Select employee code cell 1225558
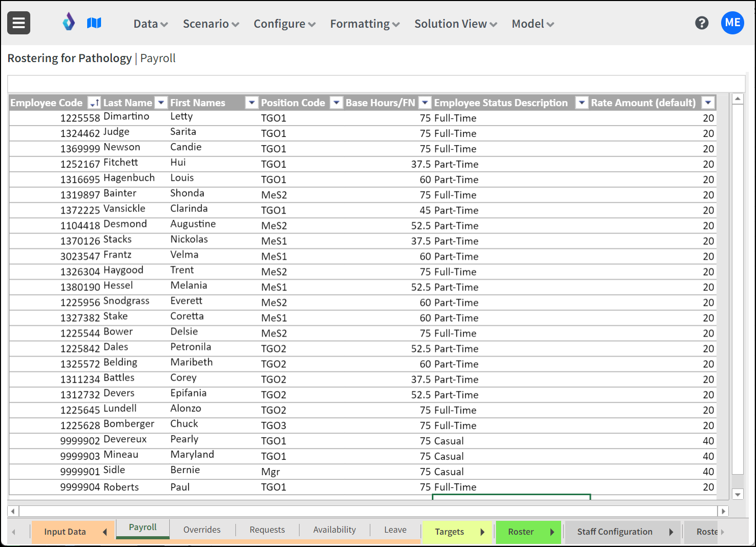 [55, 118]
